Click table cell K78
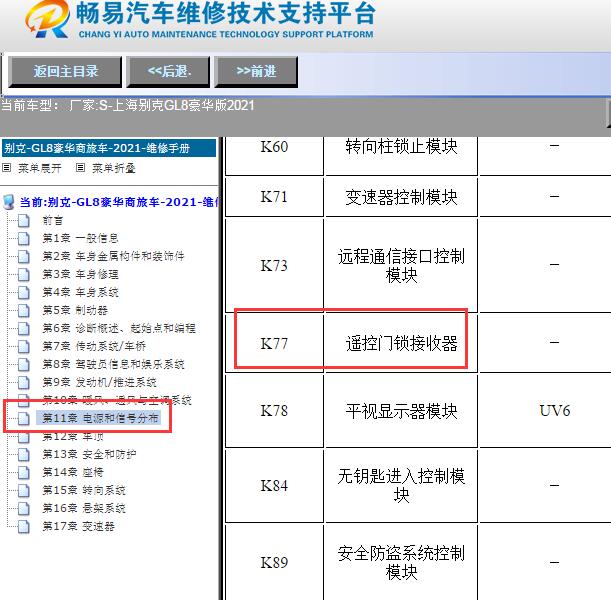 tap(274, 411)
